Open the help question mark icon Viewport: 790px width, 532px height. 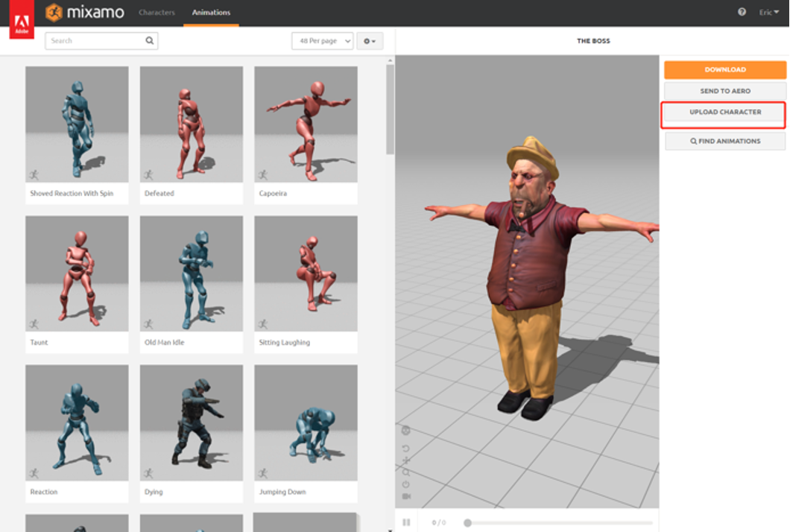742,12
